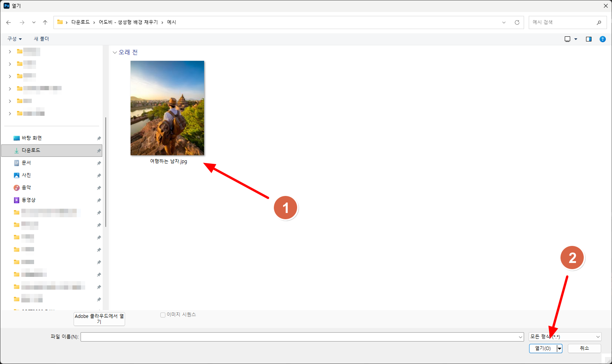Go up one folder level
This screenshot has height=364, width=612.
45,22
